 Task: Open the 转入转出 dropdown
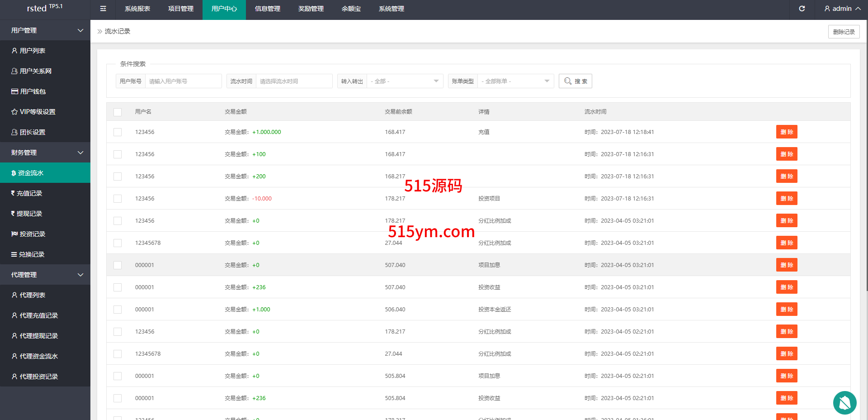point(404,81)
